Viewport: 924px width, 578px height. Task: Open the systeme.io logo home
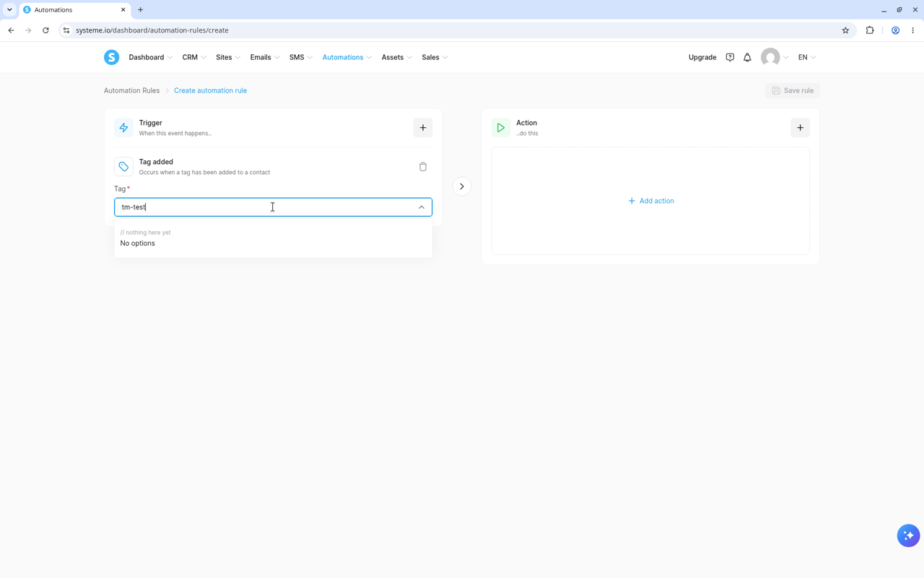tap(111, 57)
